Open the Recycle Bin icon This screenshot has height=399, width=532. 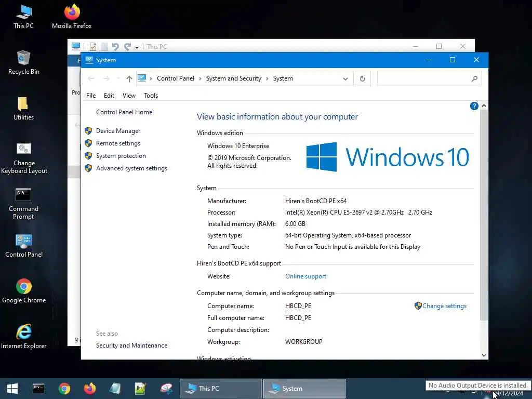pos(23,63)
